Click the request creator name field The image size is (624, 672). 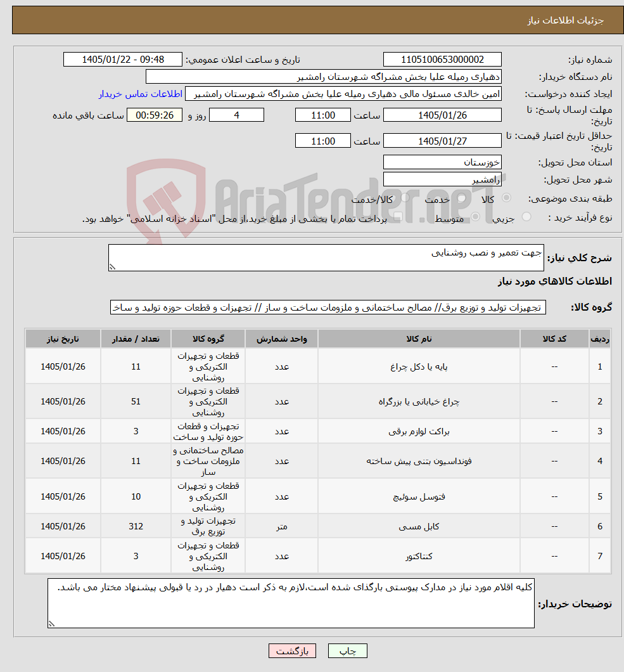pyautogui.click(x=343, y=94)
